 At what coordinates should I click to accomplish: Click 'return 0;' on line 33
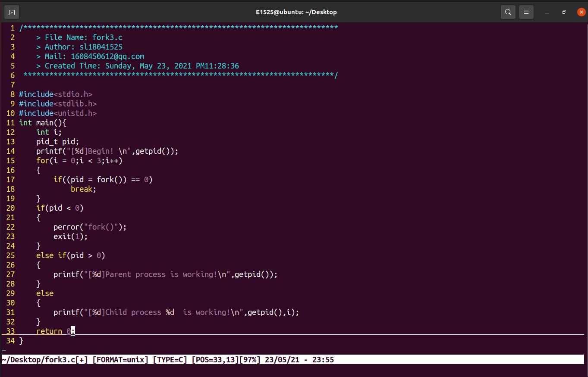pos(56,331)
